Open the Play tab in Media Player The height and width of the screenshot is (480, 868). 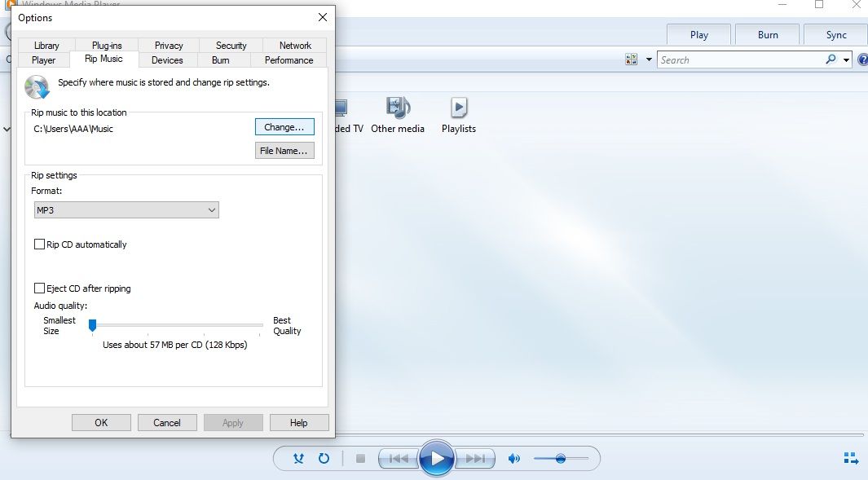click(x=699, y=35)
